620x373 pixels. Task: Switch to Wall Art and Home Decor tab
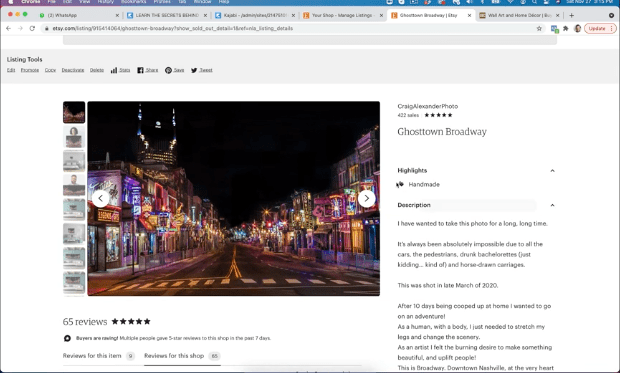coord(519,15)
